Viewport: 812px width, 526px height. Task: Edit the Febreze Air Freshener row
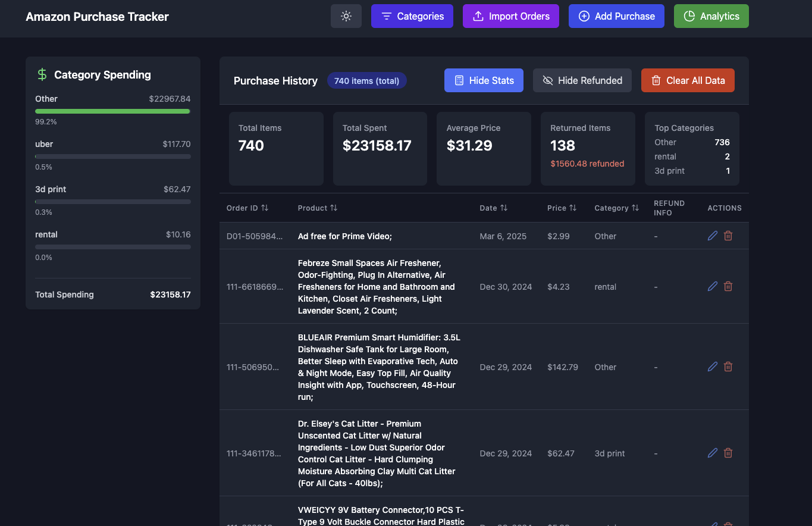tap(713, 286)
